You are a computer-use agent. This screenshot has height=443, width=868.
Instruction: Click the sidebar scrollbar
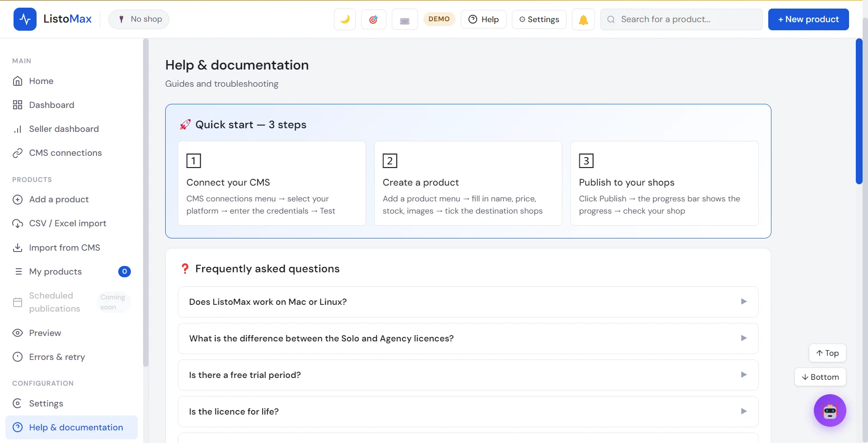(x=146, y=202)
